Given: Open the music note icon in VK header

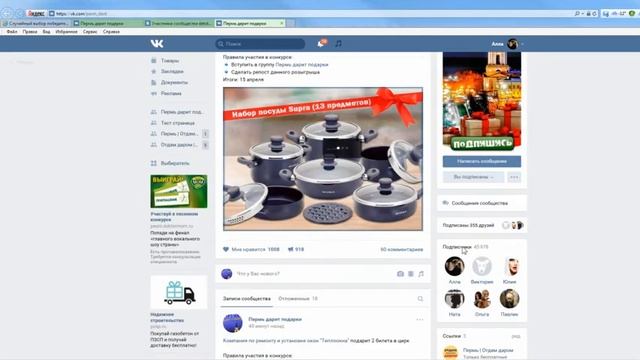Looking at the screenshot, I should click(x=338, y=44).
